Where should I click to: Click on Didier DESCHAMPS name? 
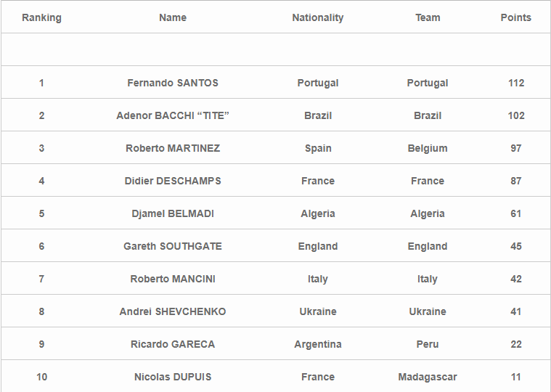pyautogui.click(x=173, y=181)
